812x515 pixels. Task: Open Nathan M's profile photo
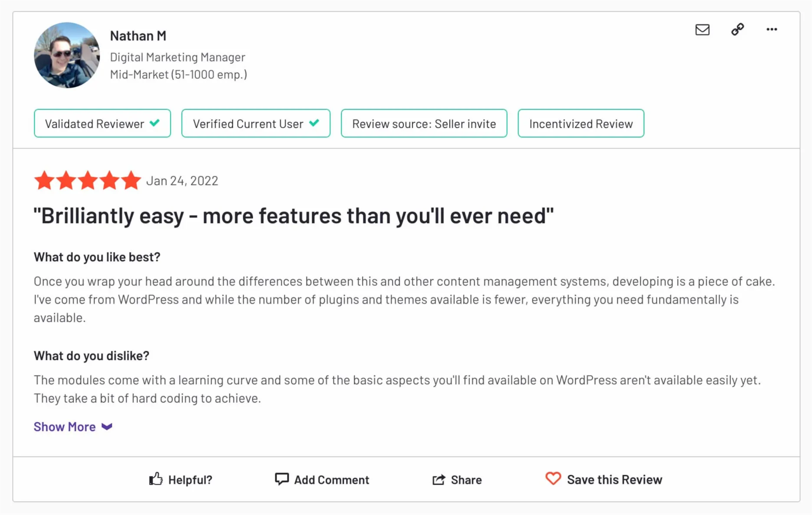tap(67, 55)
